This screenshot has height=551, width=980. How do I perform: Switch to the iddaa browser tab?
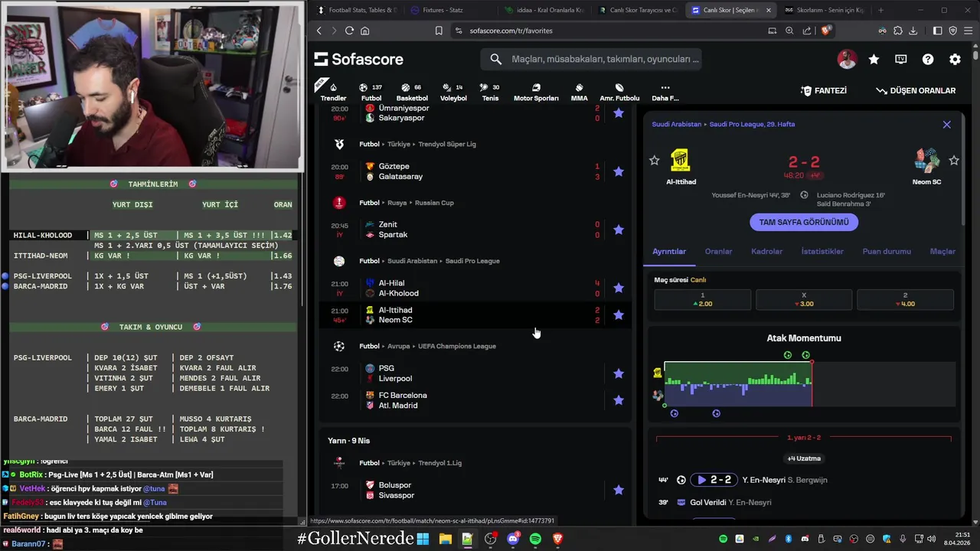[x=544, y=10]
